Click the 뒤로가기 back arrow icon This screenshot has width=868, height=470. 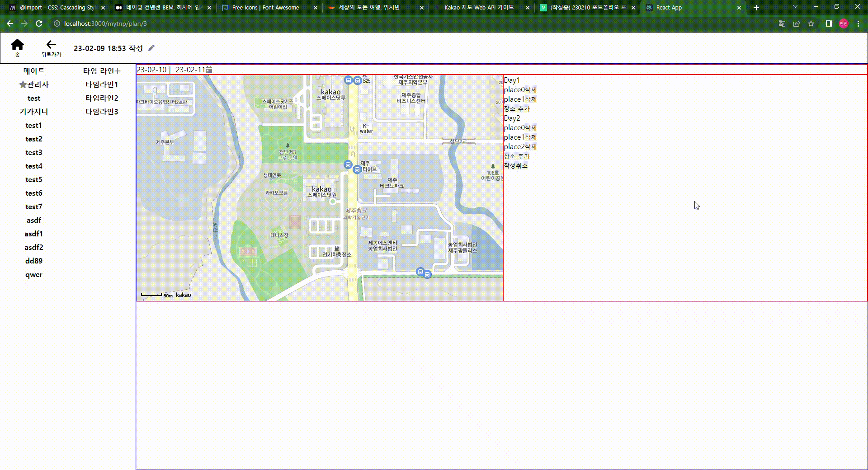51,44
